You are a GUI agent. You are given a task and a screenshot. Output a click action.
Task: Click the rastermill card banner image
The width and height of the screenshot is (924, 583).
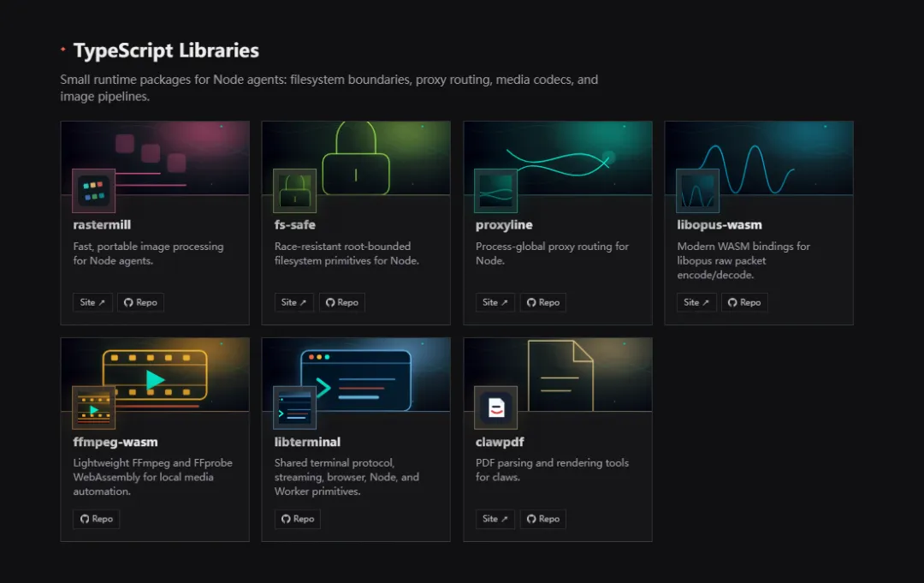[x=155, y=158]
